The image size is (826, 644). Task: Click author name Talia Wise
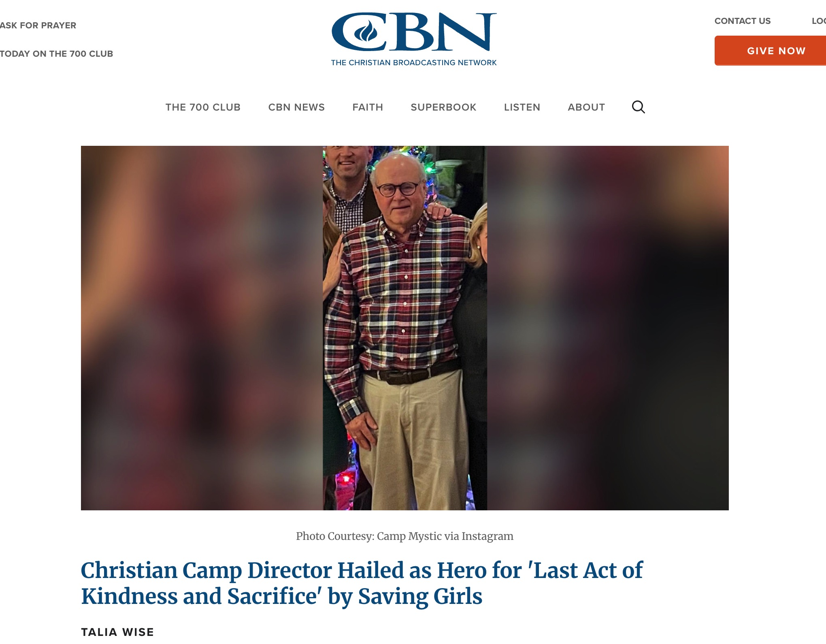(x=117, y=632)
